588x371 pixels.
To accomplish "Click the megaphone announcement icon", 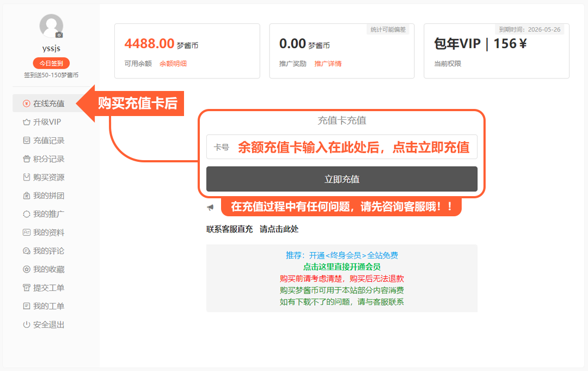I will click(210, 208).
